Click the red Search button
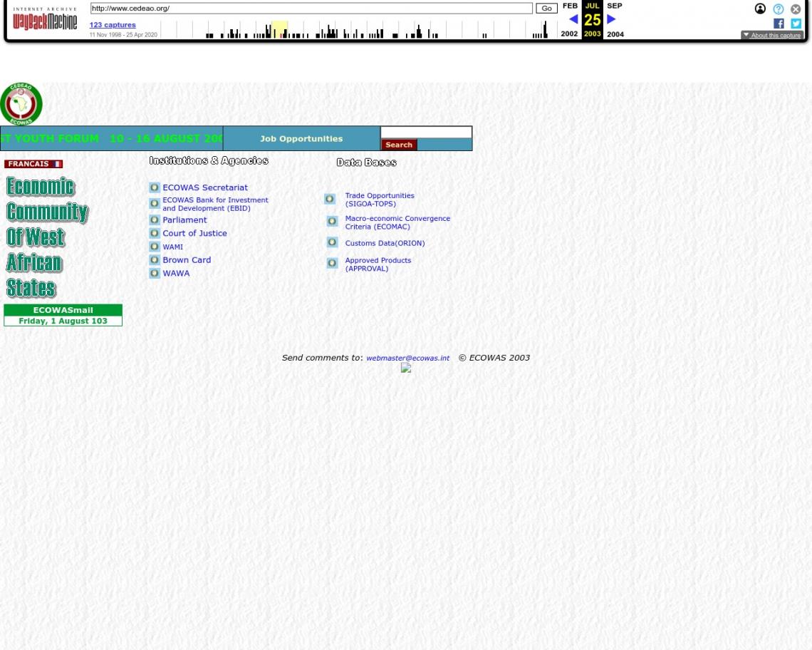Viewport: 812px width, 650px height. click(x=399, y=145)
